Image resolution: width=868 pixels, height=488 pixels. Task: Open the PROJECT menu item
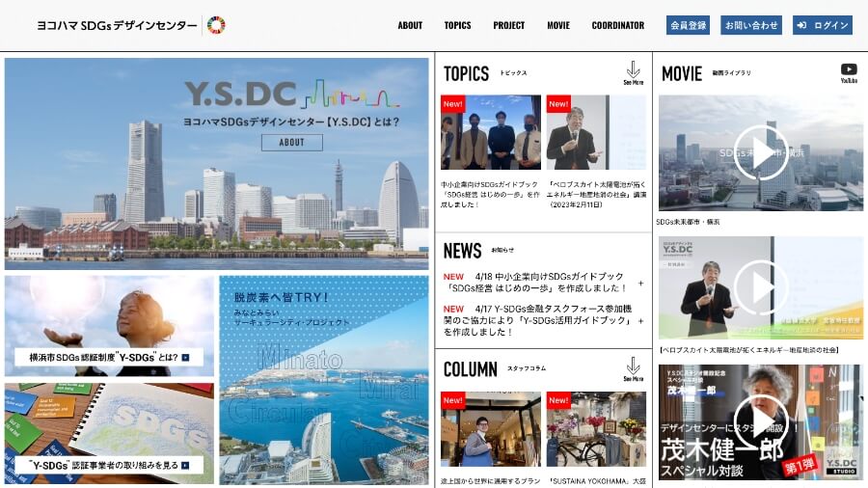508,25
